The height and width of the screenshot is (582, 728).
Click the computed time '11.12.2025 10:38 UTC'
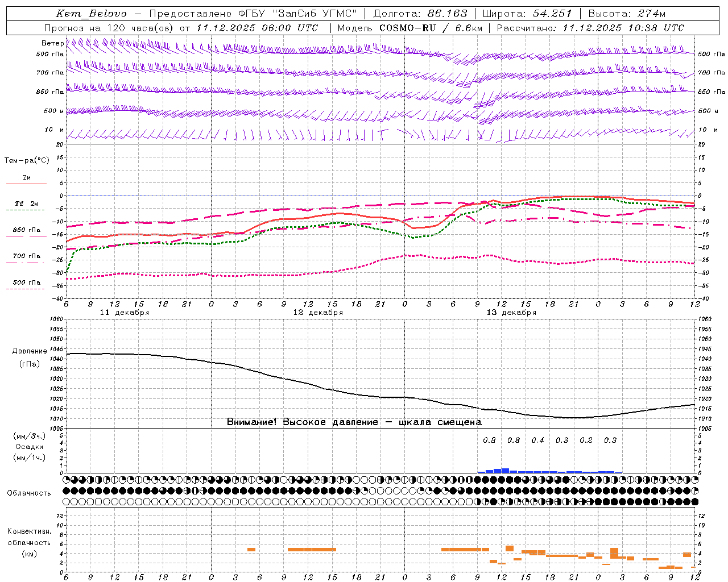[x=623, y=28]
